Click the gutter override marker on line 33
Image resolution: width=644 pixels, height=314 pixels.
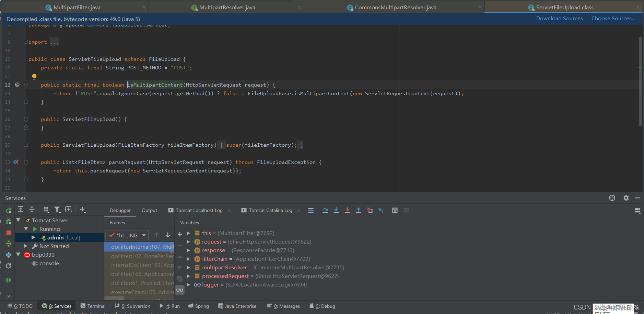16,162
